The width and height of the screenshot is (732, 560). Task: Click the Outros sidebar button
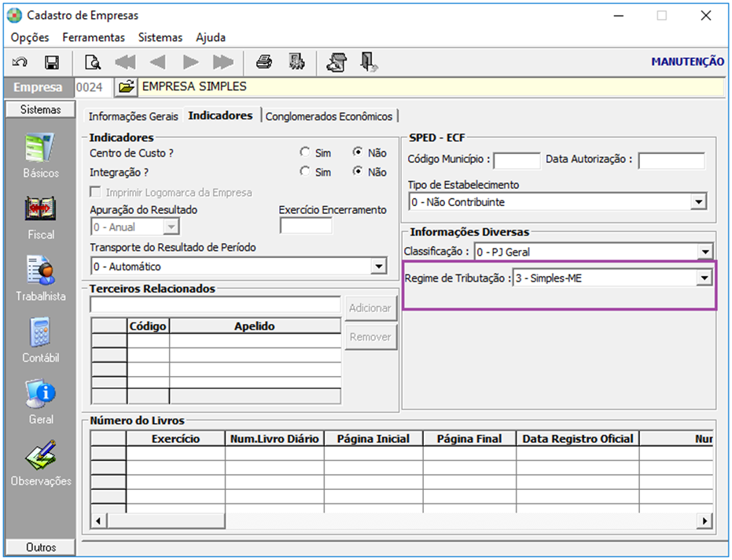40,547
